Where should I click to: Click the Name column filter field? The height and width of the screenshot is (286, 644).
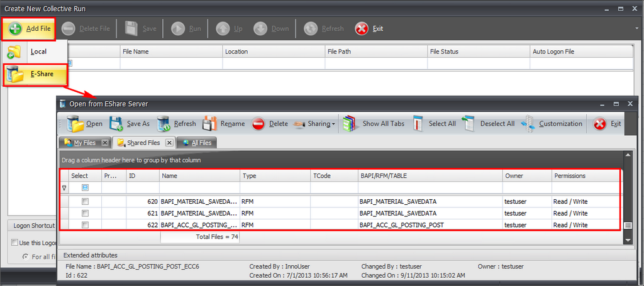click(x=199, y=188)
